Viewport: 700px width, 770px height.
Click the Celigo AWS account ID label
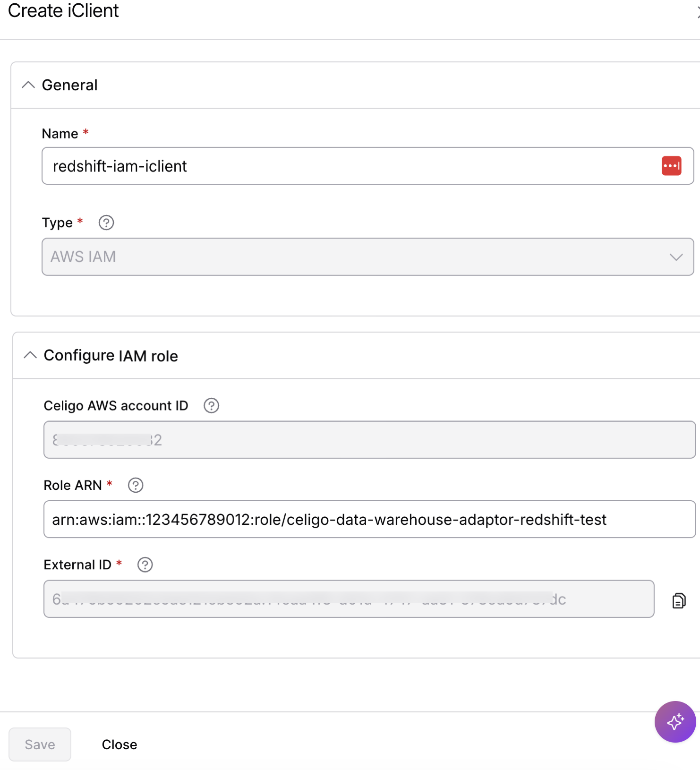tap(116, 406)
